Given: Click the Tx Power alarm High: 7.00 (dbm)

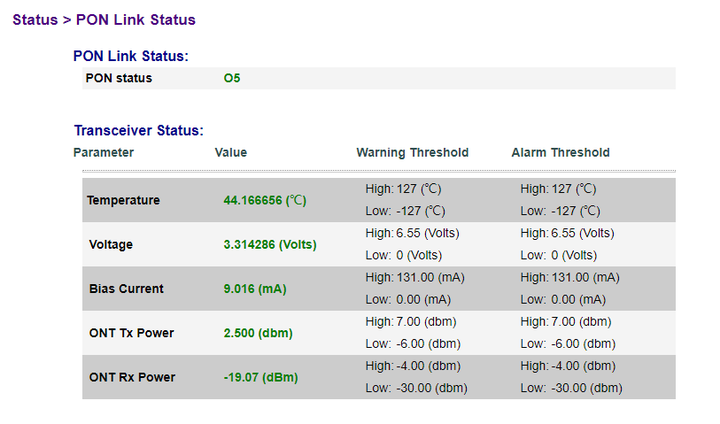Looking at the screenshot, I should click(566, 322).
